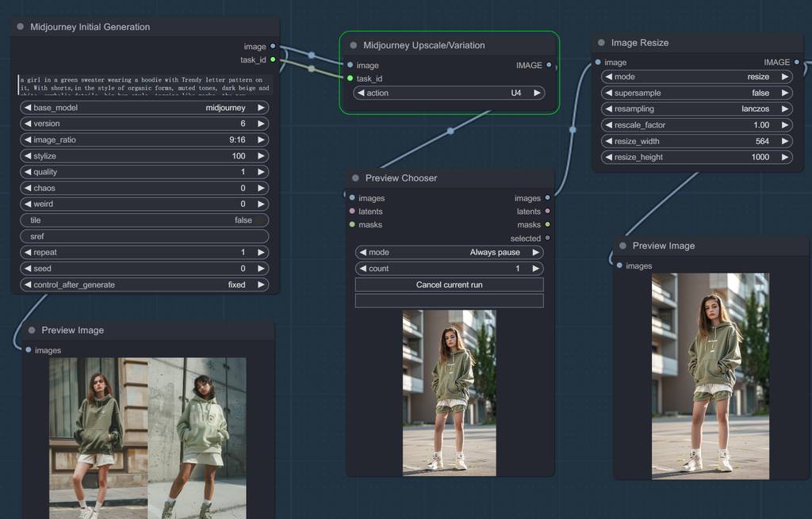Open the resampling lanczos dropdown
Image resolution: width=812 pixels, height=519 pixels.
coord(696,109)
